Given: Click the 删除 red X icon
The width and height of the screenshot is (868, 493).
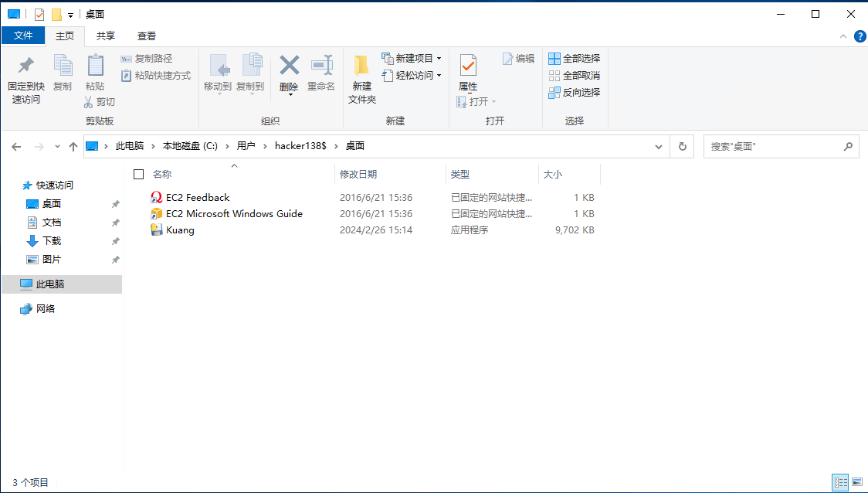Looking at the screenshot, I should click(289, 65).
